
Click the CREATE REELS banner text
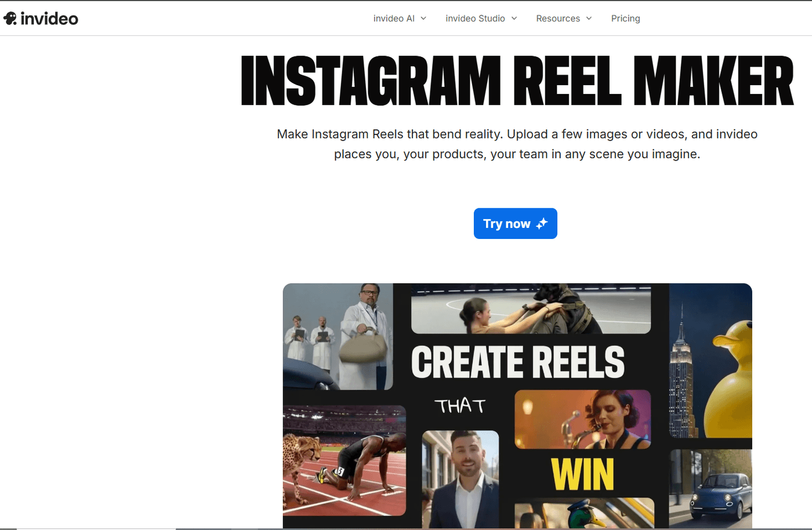518,362
